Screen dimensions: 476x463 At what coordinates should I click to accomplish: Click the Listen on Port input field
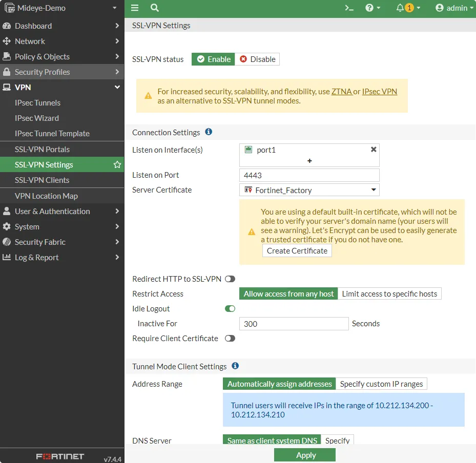point(309,175)
